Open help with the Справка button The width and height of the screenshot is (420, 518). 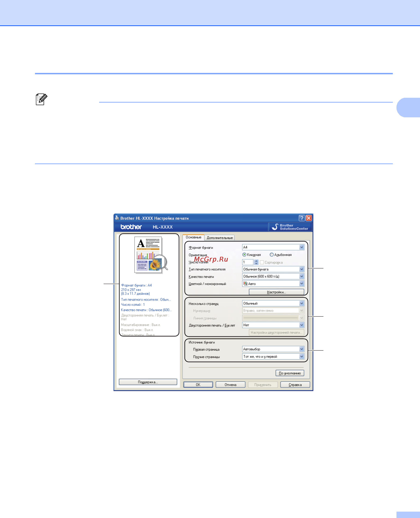[295, 385]
